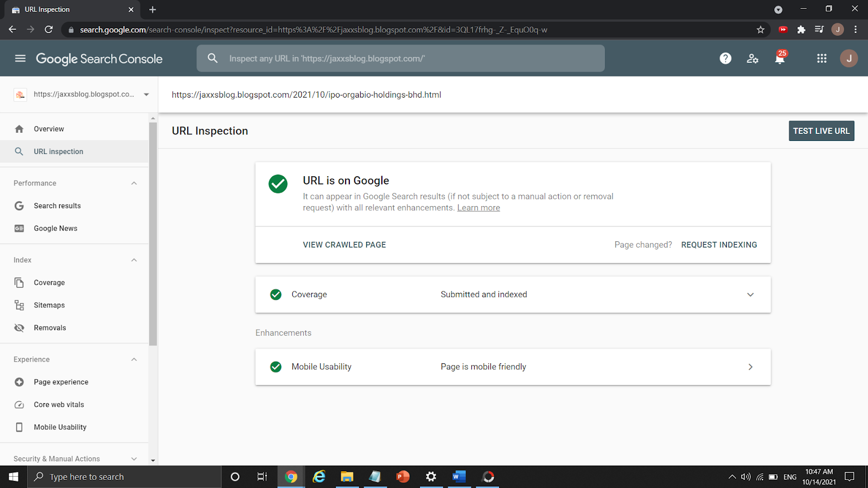View site information lock icon
The height and width of the screenshot is (488, 868).
[71, 30]
